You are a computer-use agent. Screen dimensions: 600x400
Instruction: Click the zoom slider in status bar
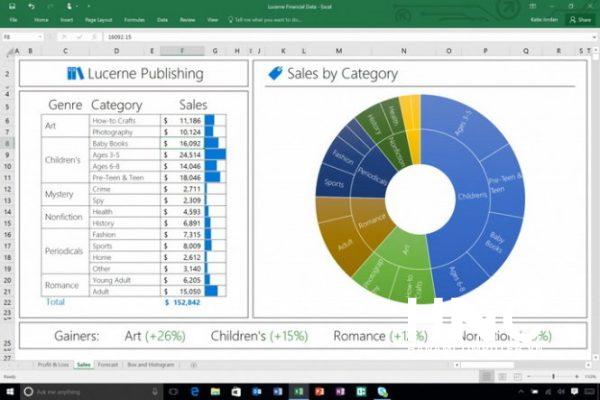tap(553, 377)
